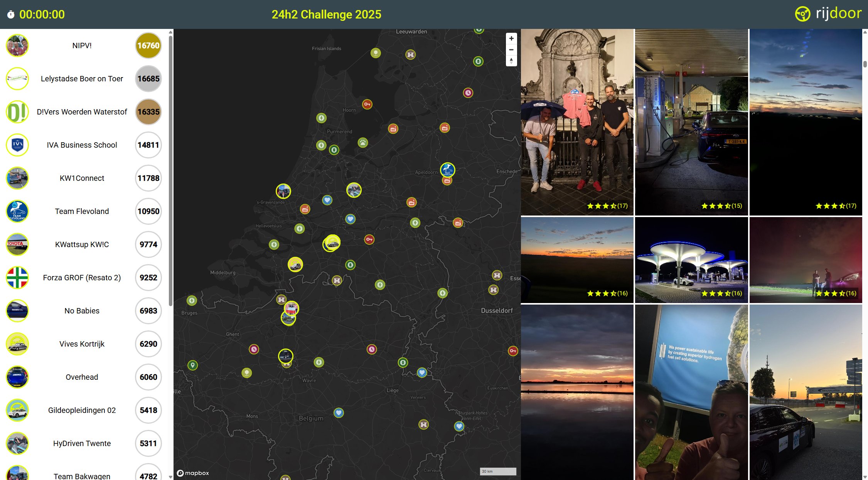The image size is (868, 480).
Task: Zoom out of the map
Action: (511, 50)
